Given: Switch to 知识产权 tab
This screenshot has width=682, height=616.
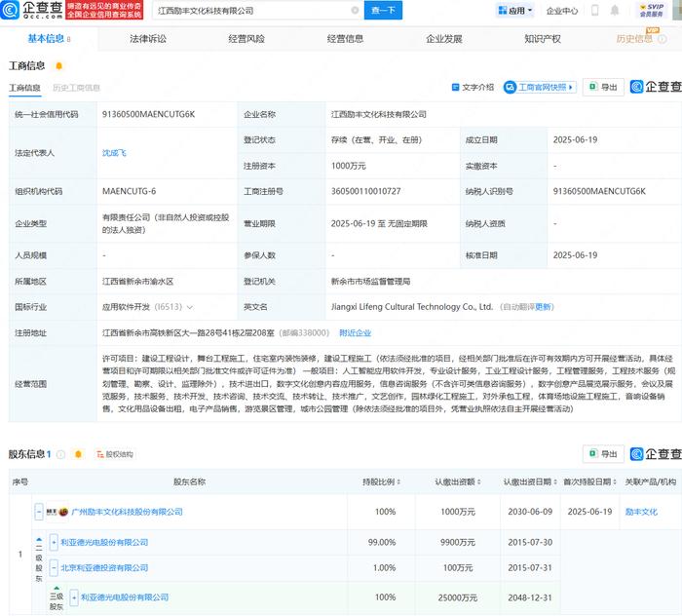Looking at the screenshot, I should click(x=543, y=39).
